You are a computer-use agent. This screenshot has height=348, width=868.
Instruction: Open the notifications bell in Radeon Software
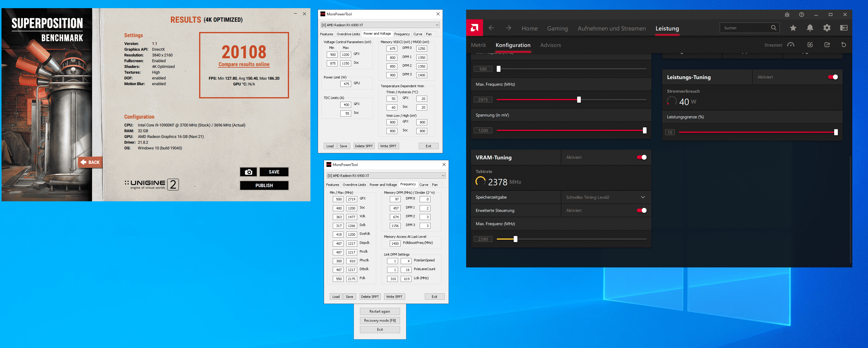[810, 28]
